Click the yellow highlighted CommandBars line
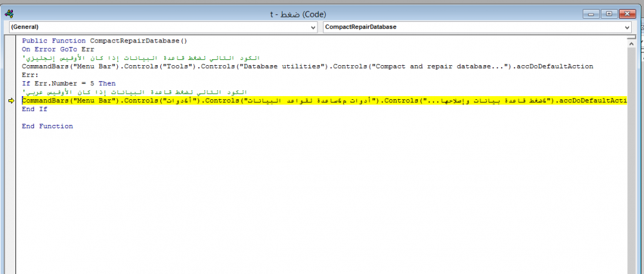This screenshot has height=274, width=644. click(322, 101)
